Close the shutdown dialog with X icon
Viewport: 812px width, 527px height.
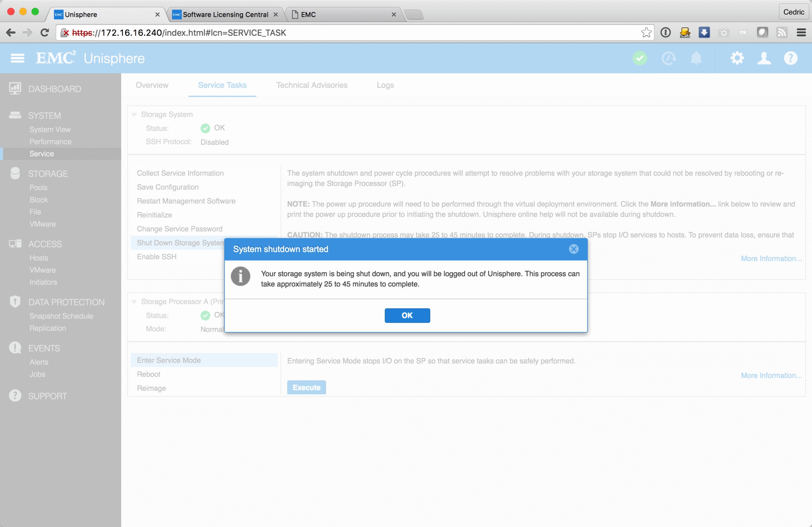click(x=573, y=249)
